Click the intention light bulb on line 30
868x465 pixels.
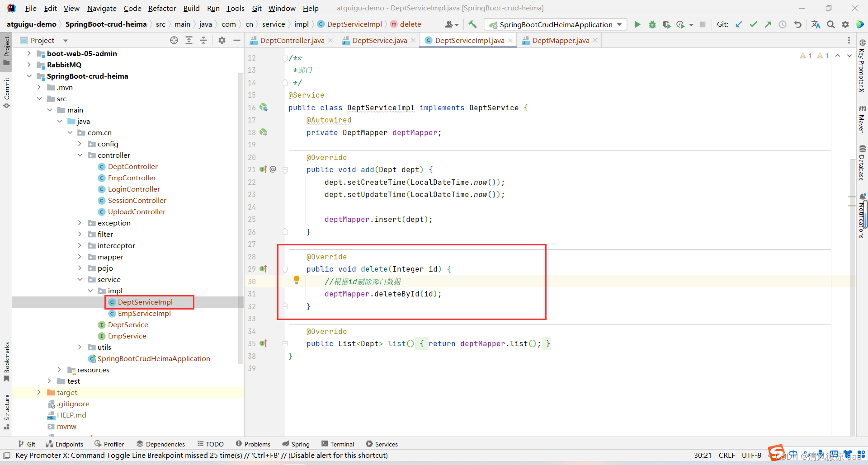click(297, 280)
